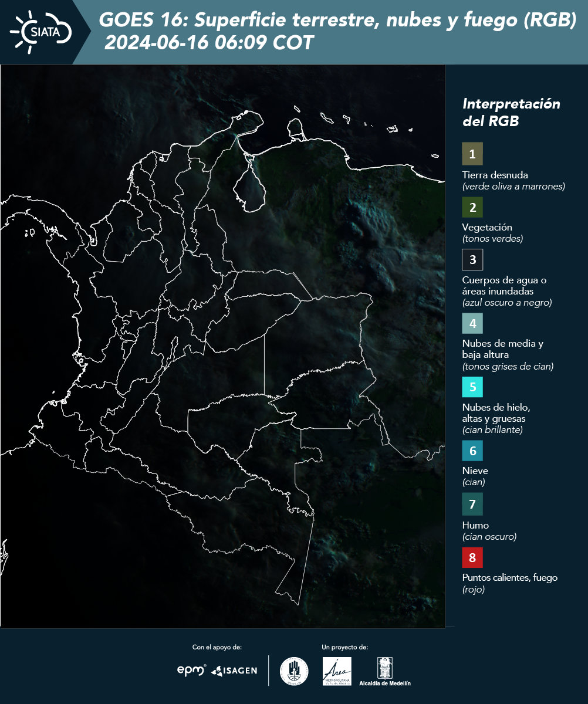Screen dimensions: 588x704
Task: Click 'Cuerpos de agua o áreas inundadas' text
Action: click(503, 285)
